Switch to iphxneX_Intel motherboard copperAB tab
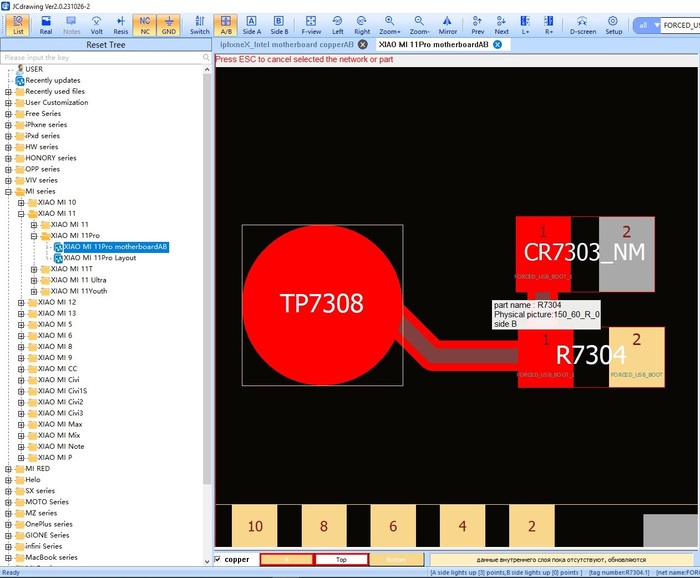This screenshot has width=700, height=578. point(286,45)
